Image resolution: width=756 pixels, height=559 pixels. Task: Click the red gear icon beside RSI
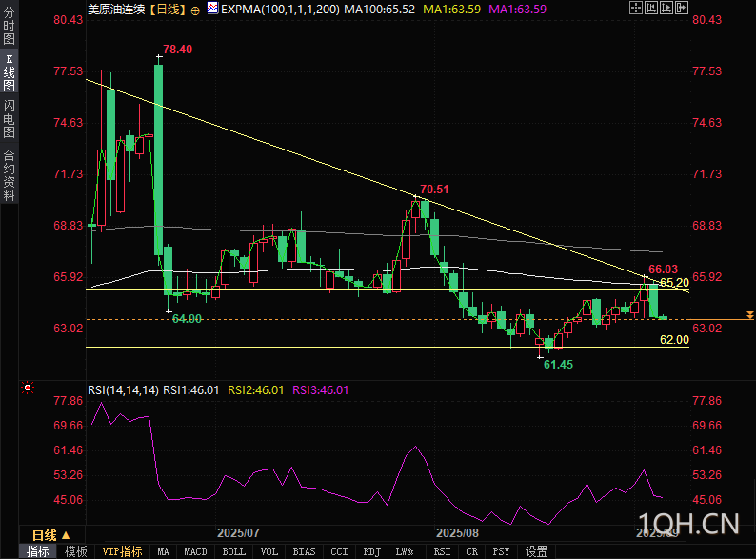tap(27, 388)
